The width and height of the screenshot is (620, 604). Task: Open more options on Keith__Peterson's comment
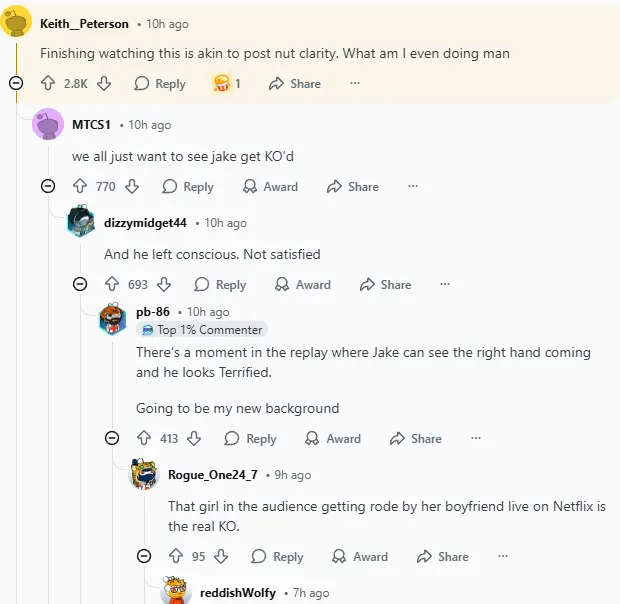pyautogui.click(x=355, y=84)
